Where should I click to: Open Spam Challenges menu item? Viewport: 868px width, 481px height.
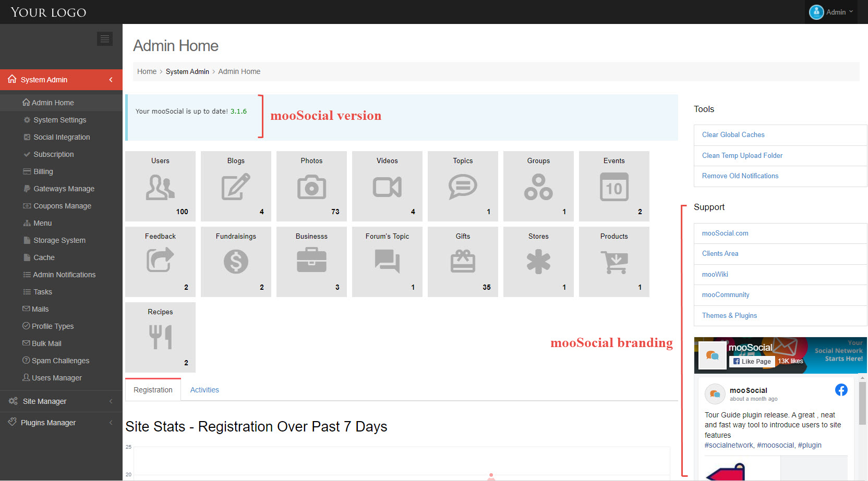61,361
